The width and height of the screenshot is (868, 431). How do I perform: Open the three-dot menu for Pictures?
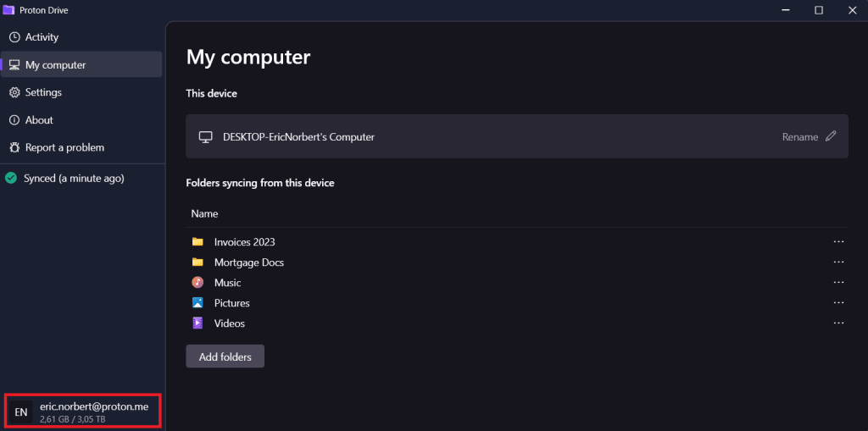click(x=838, y=302)
